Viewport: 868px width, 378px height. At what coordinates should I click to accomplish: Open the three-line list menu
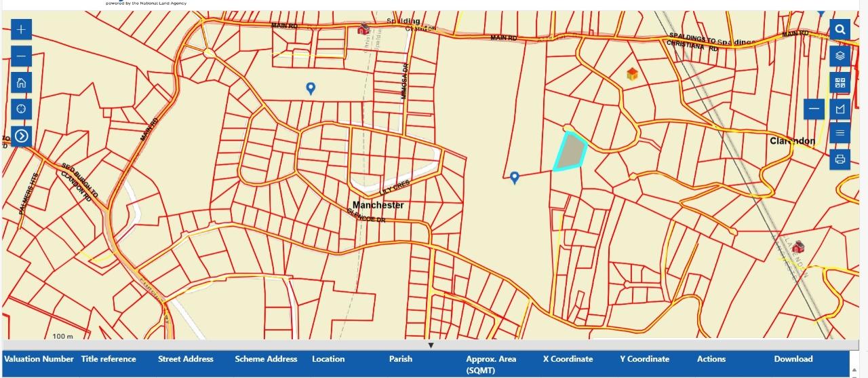(x=840, y=133)
